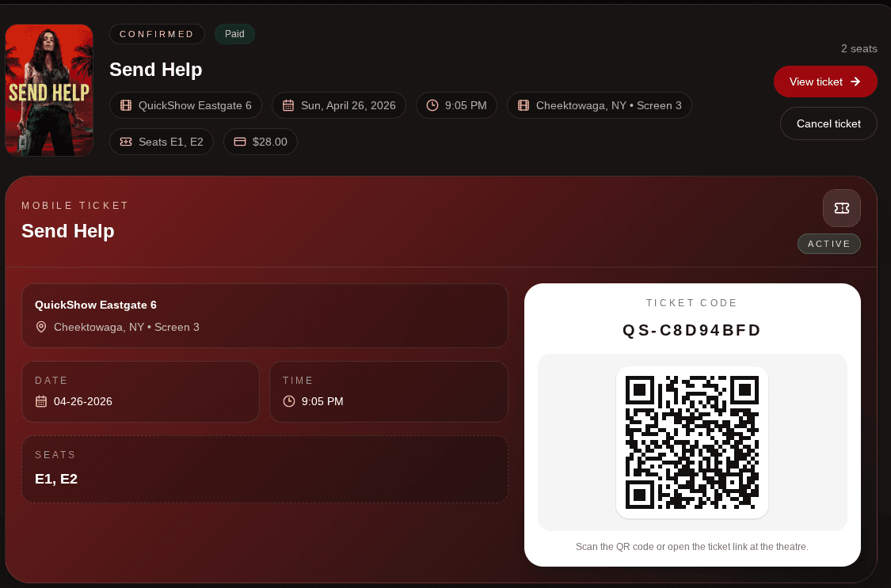Viewport: 891px width, 588px height.
Task: Click the ticket code QS-C8D94BFD
Action: (x=691, y=330)
